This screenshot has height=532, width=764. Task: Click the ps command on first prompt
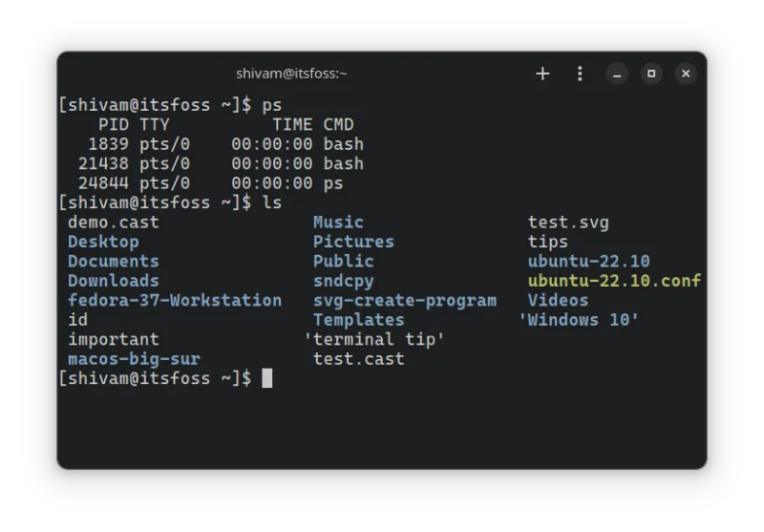click(x=272, y=105)
